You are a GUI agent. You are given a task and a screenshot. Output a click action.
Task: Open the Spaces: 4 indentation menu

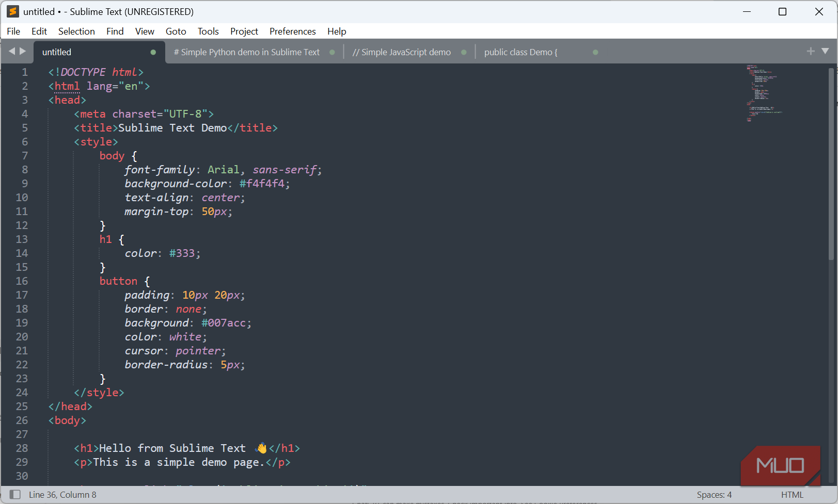tap(714, 495)
